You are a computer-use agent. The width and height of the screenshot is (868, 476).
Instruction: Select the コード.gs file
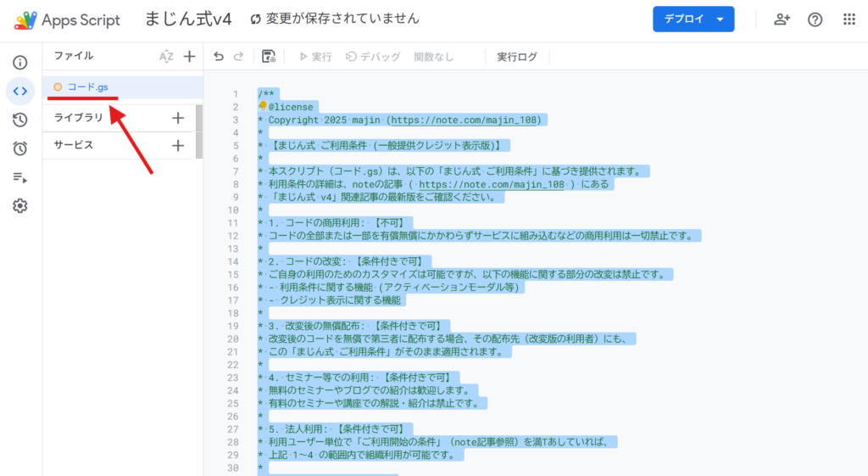click(x=88, y=87)
